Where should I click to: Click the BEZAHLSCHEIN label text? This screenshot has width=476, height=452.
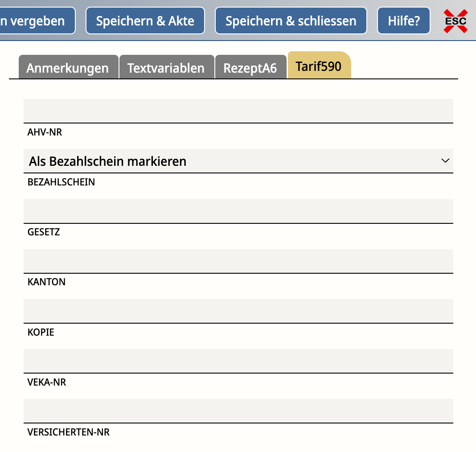pos(61,182)
